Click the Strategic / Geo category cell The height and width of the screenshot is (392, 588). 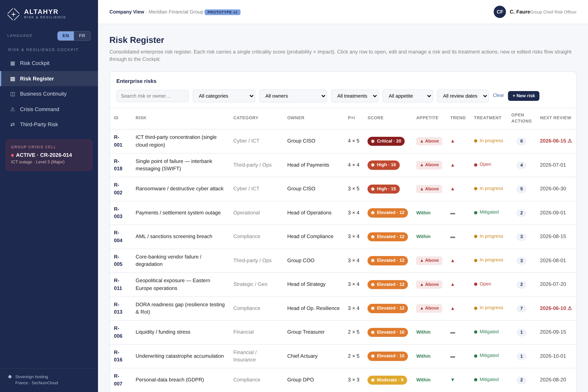click(250, 284)
